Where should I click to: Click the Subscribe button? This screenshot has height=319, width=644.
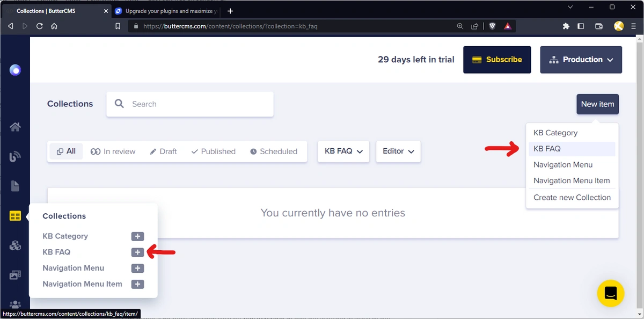coord(497,60)
